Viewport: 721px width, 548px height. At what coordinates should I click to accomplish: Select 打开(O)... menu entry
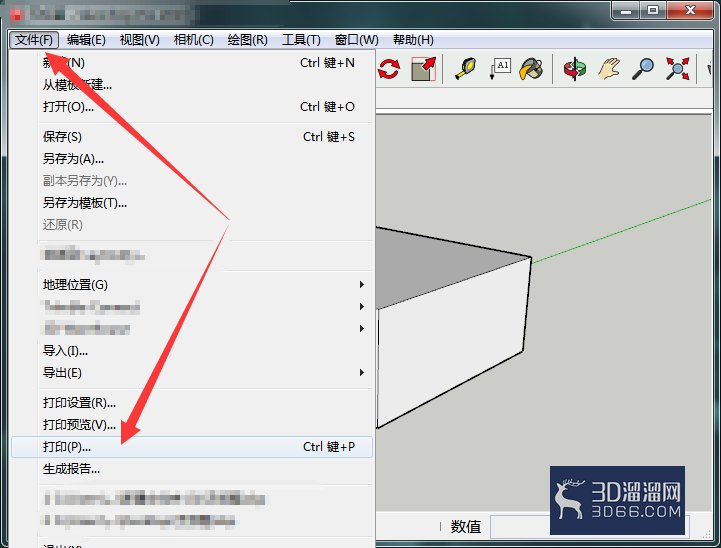[191, 107]
